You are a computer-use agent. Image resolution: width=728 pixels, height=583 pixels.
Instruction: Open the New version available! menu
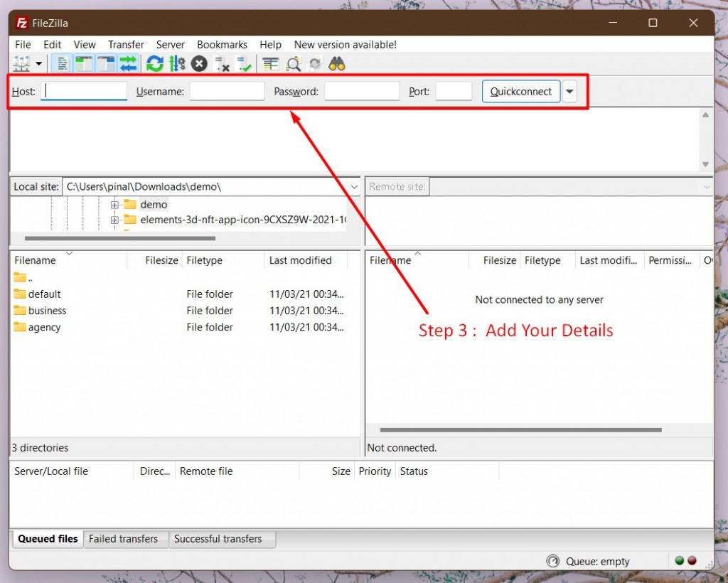click(x=345, y=45)
